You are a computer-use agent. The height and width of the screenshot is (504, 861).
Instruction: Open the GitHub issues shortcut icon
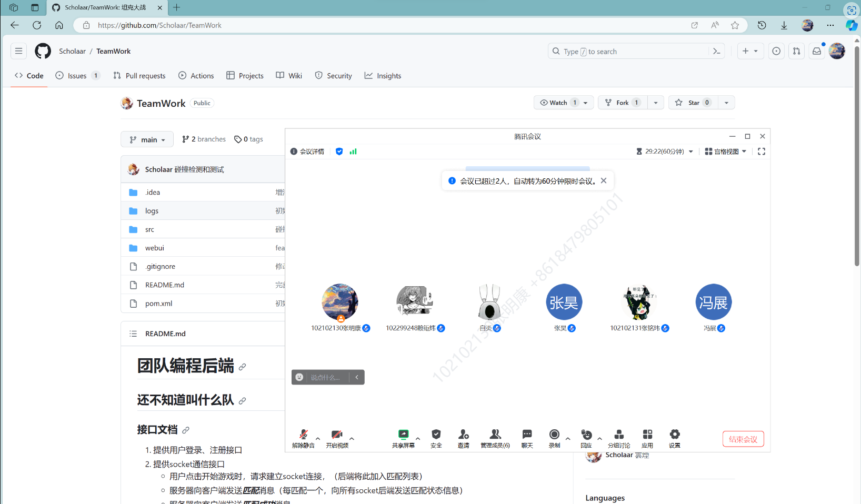pos(776,51)
